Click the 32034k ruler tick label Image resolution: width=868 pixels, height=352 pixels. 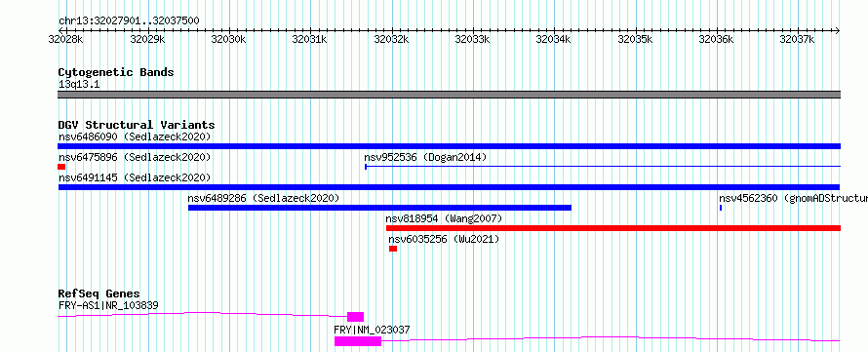555,39
